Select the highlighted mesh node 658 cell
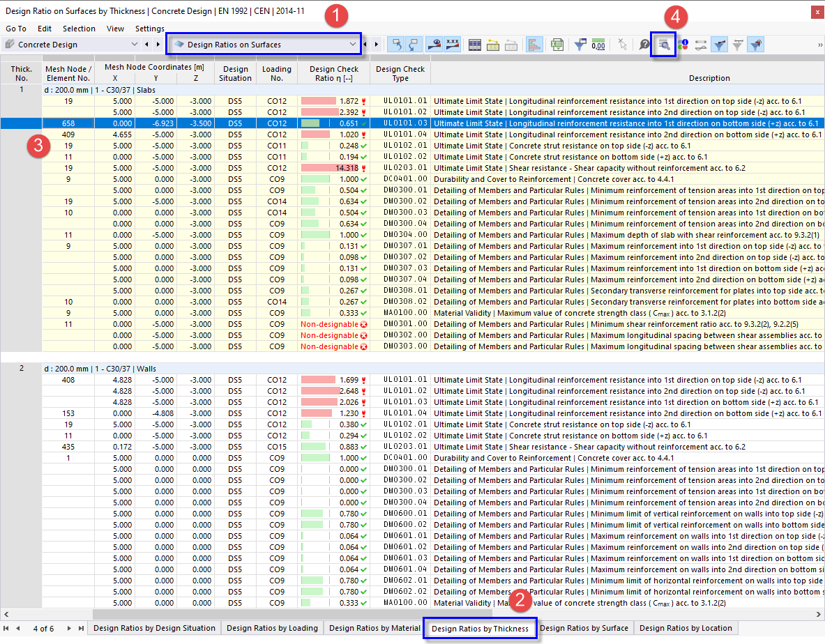This screenshot has height=644, width=825. (x=68, y=123)
